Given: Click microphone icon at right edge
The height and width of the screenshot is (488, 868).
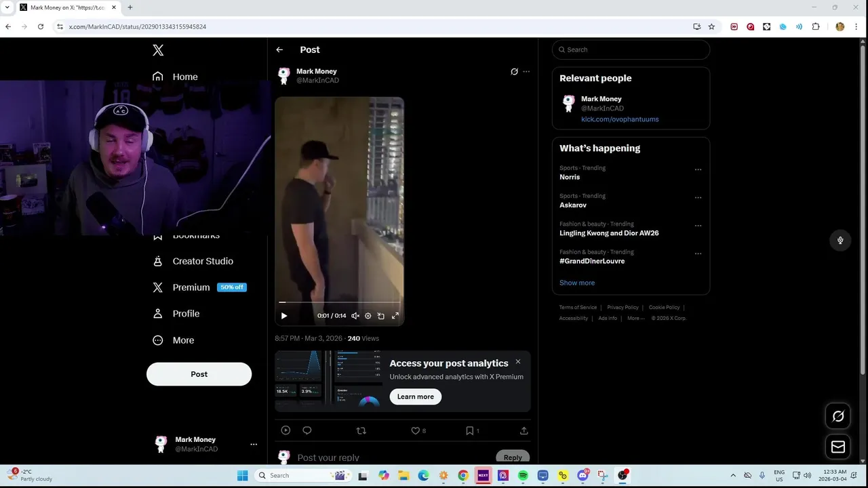Looking at the screenshot, I should pos(840,241).
